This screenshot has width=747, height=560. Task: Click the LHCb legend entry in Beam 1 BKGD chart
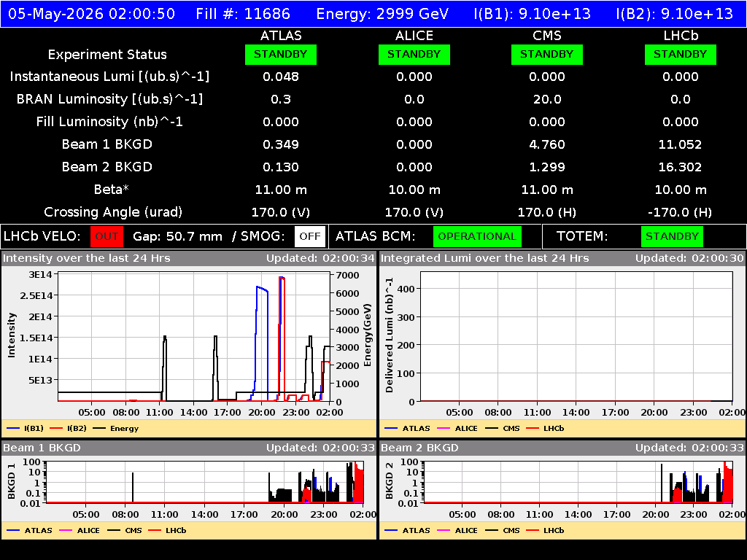pos(168,531)
